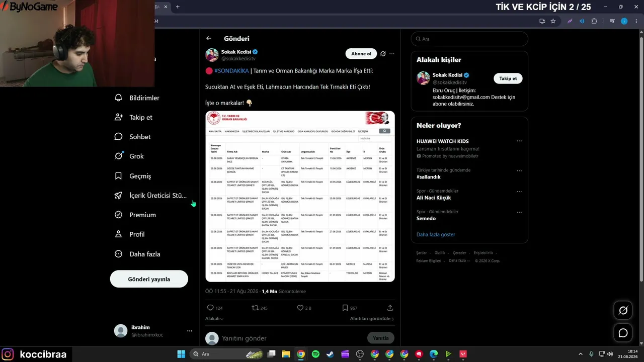
Task: Open File Explorer from the taskbar
Action: click(x=286, y=354)
